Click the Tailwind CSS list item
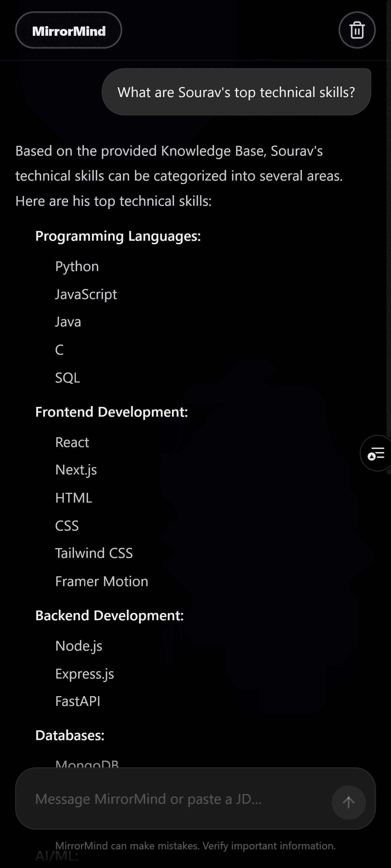The image size is (391, 868). pos(94,553)
